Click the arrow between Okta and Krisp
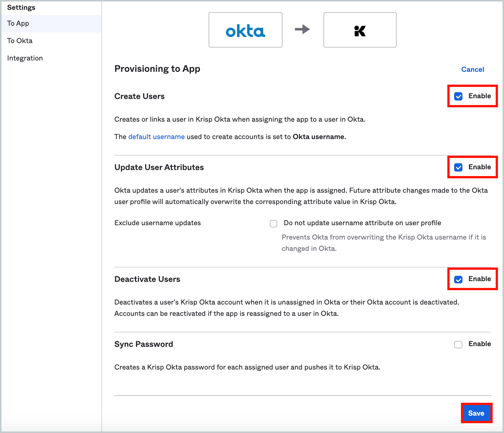Screen dimensions: 504x433 [303, 30]
